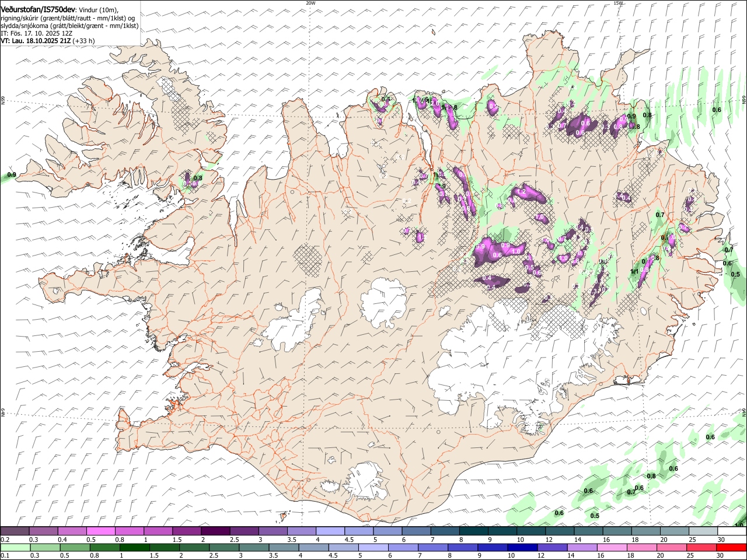
Task: Click the 0.1 label on the rain scale
Action: (4, 555)
